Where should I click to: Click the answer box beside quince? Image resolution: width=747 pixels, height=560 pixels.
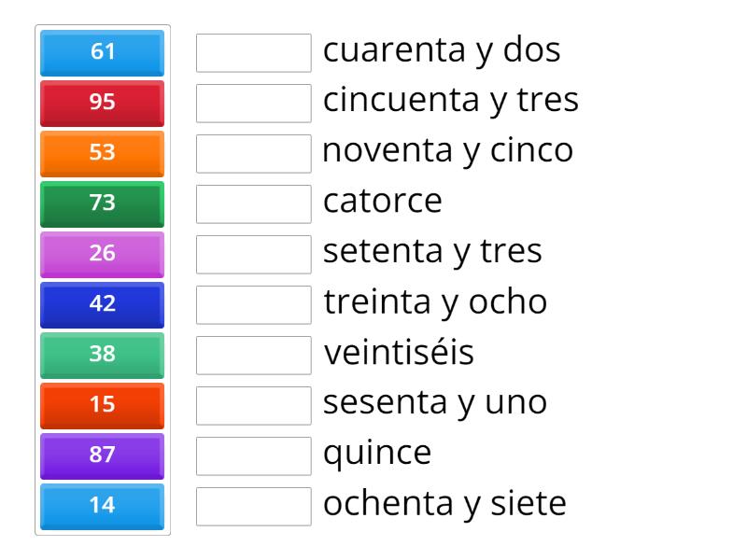[253, 455]
